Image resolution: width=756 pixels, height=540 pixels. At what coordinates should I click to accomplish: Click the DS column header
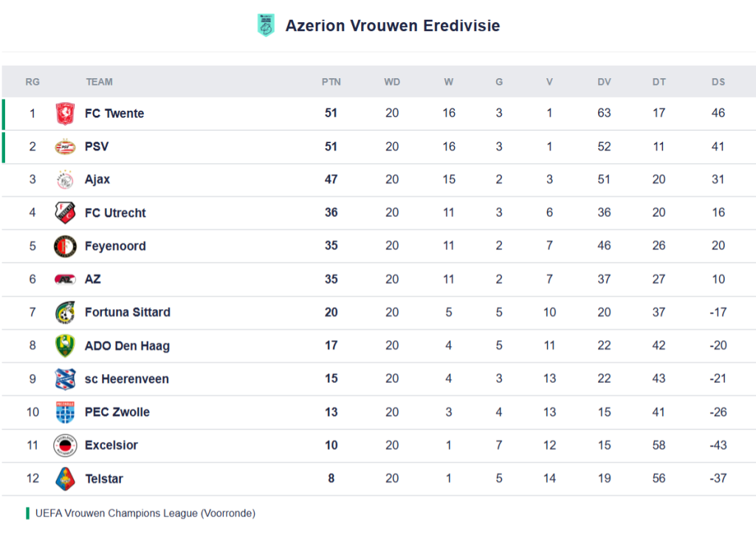tap(718, 82)
